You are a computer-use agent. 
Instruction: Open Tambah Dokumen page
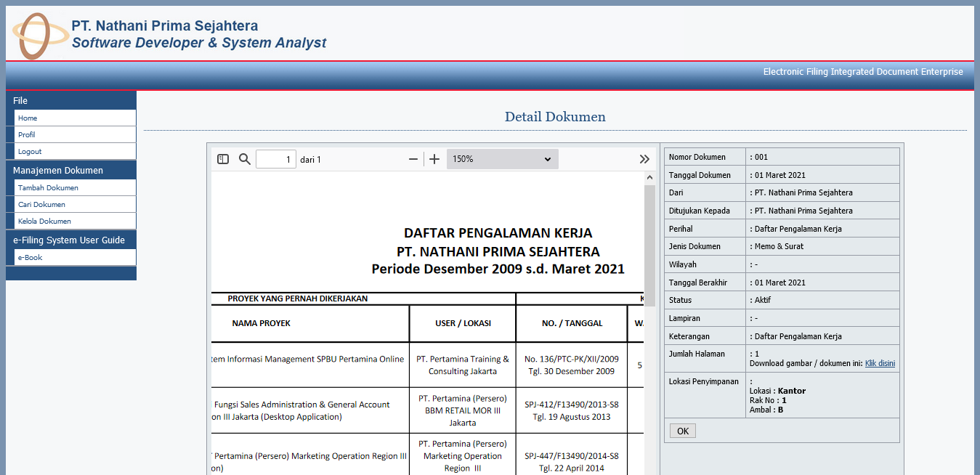tap(75, 187)
